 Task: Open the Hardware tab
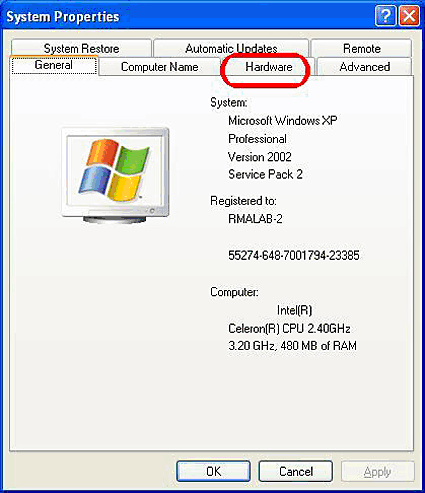[269, 67]
